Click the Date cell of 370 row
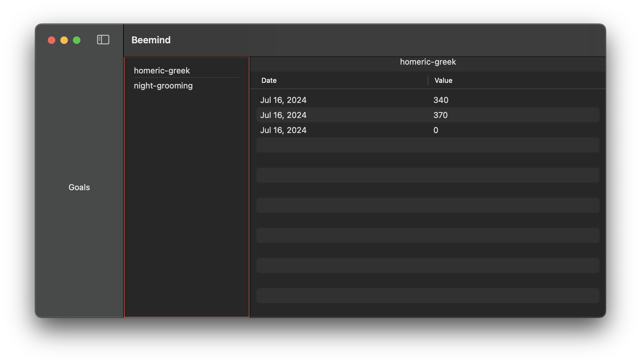Viewport: 641px width, 364px height. coord(283,115)
